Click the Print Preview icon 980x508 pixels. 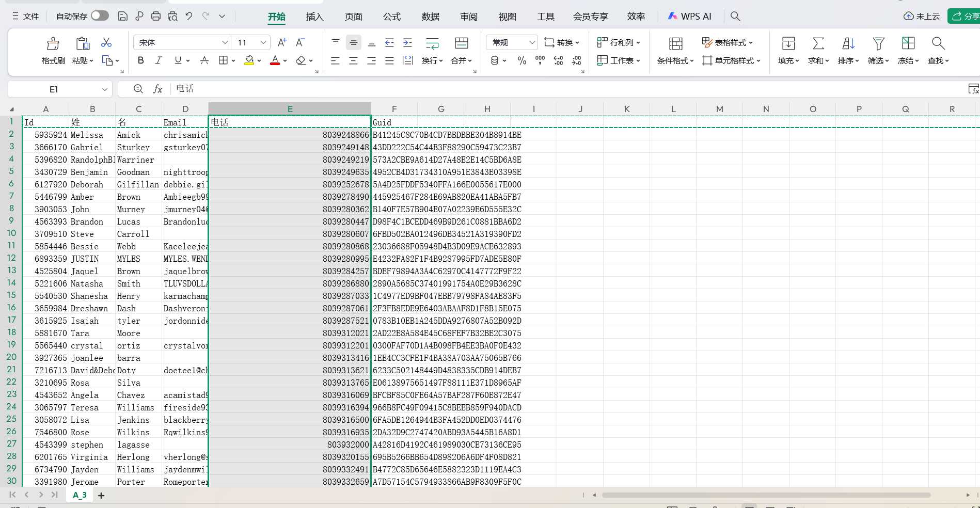coord(172,17)
